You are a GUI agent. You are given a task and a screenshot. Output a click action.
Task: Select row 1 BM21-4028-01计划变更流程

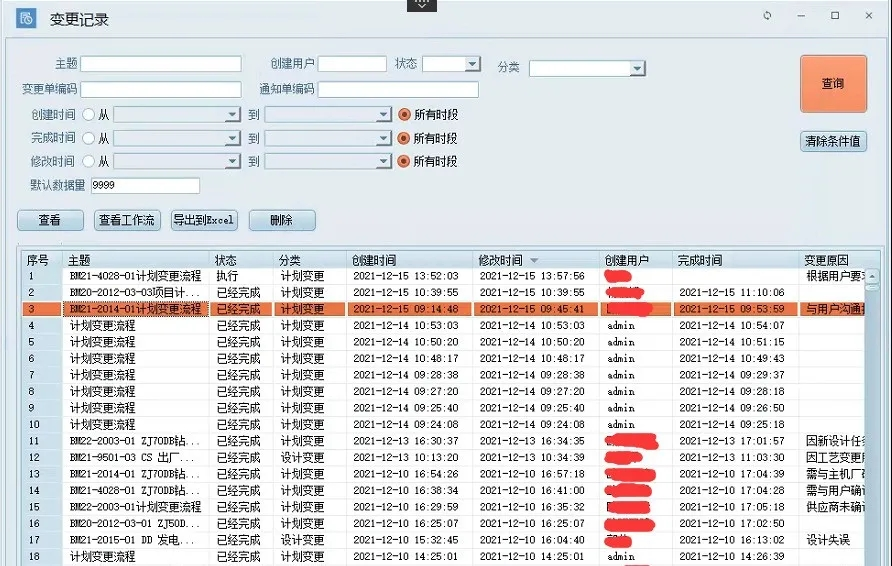(x=135, y=276)
